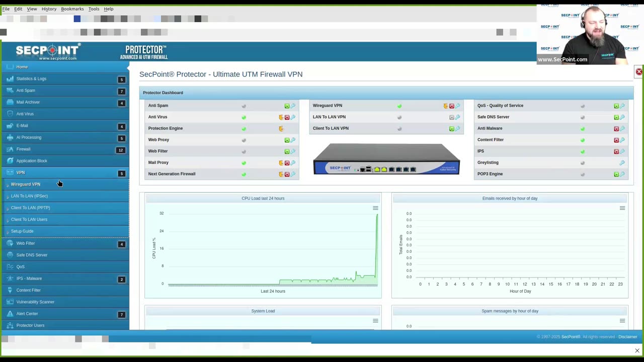644x362 pixels.
Task: Open settings wrench for Anti Virus
Action: (x=293, y=117)
